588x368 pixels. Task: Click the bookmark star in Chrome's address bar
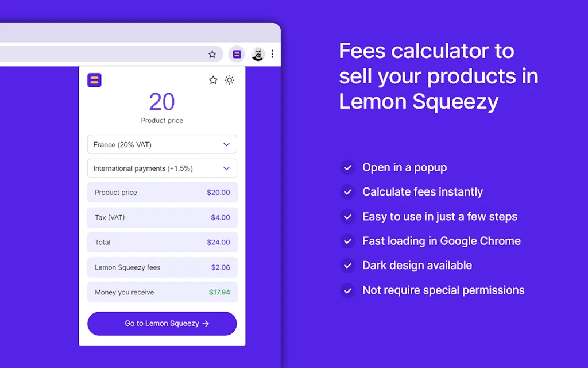tap(212, 53)
